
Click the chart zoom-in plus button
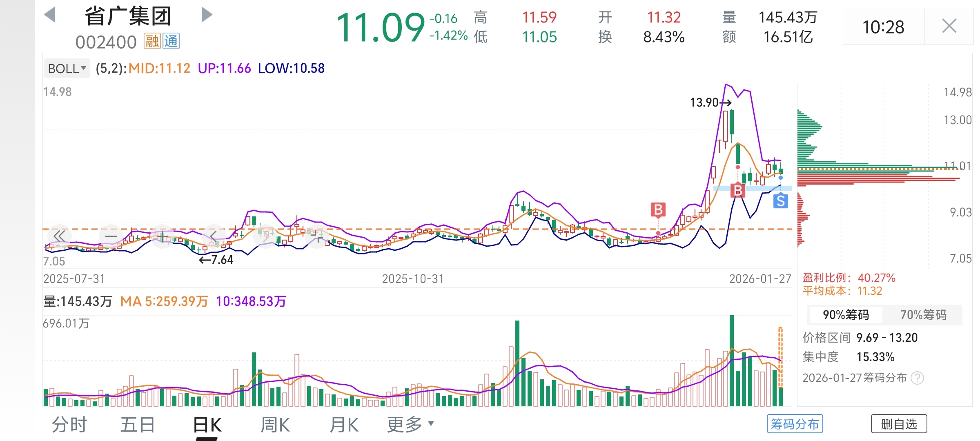(162, 236)
